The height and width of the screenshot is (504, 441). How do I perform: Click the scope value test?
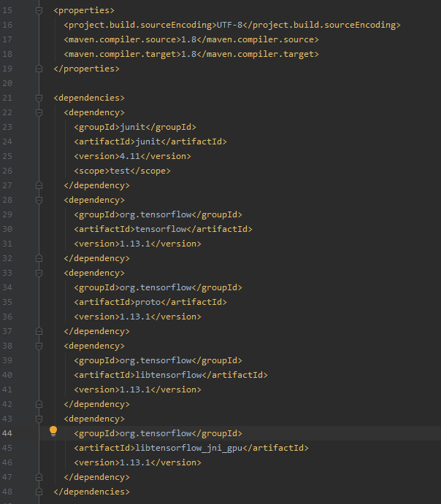point(120,171)
